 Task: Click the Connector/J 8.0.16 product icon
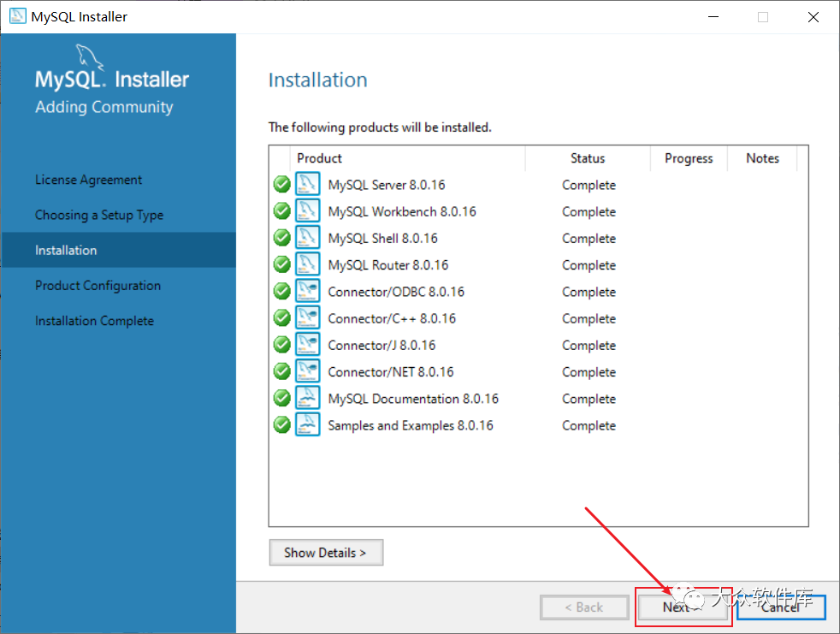tap(307, 345)
